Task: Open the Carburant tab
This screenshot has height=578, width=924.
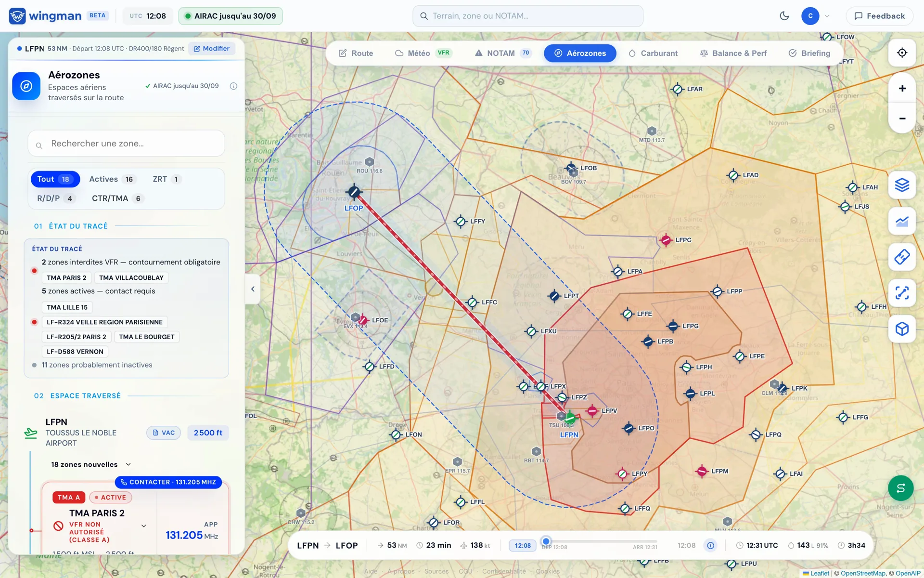Action: [653, 53]
